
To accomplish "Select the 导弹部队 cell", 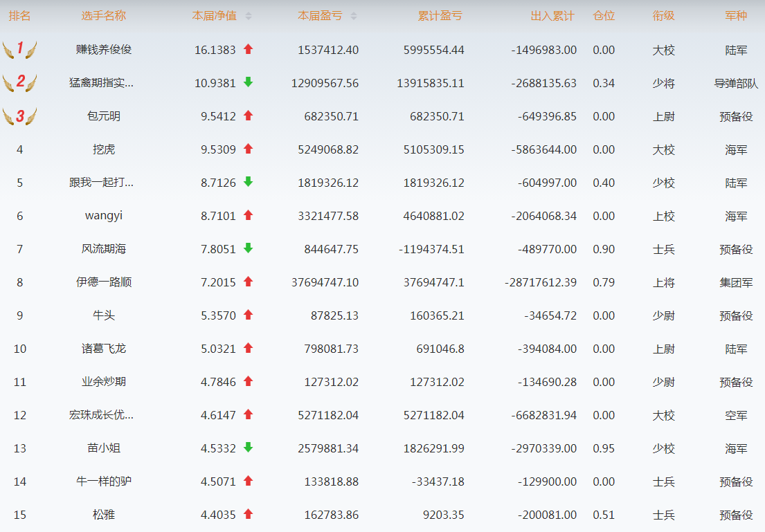I will (736, 84).
